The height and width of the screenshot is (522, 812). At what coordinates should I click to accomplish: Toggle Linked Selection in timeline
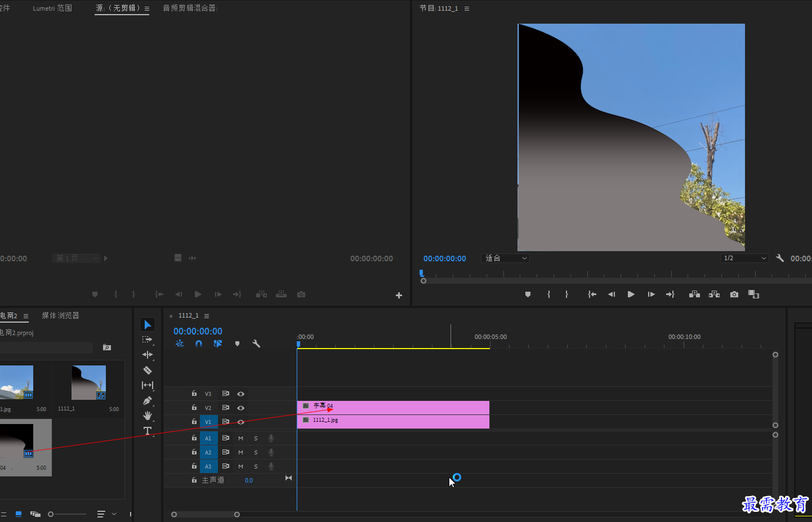coord(218,343)
